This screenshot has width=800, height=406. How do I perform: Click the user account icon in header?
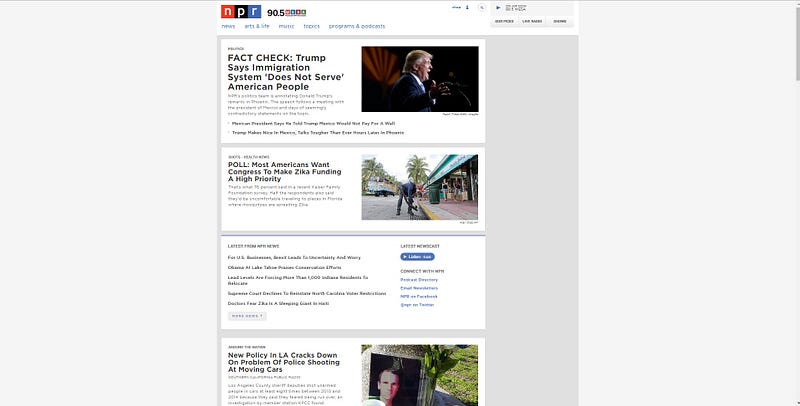(467, 7)
